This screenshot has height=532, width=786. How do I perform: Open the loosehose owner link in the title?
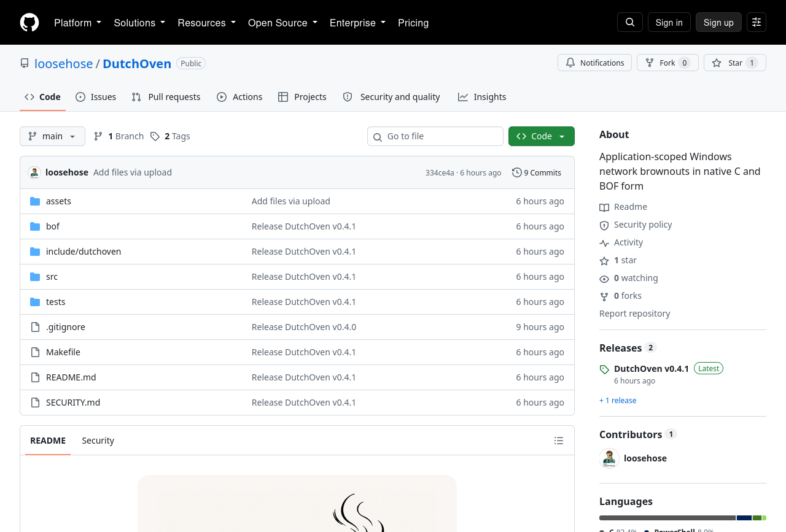pos(64,63)
